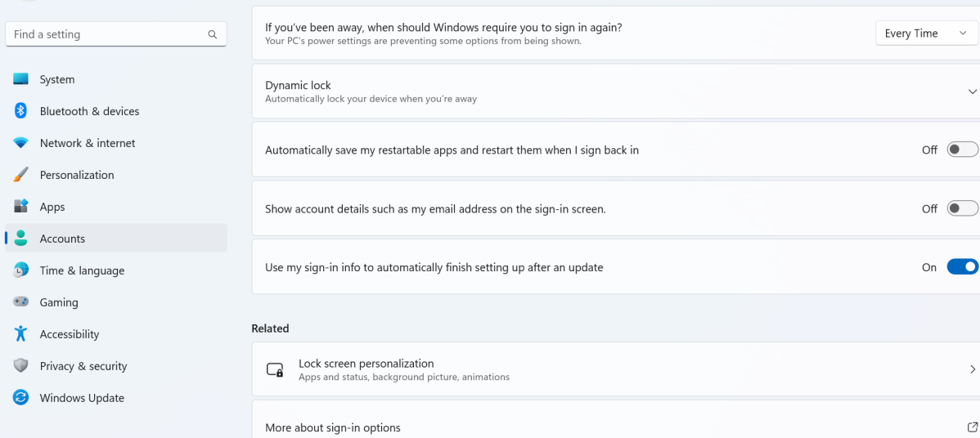Image resolution: width=980 pixels, height=438 pixels.
Task: Select the Personalization paintbrush icon
Action: pyautogui.click(x=21, y=175)
